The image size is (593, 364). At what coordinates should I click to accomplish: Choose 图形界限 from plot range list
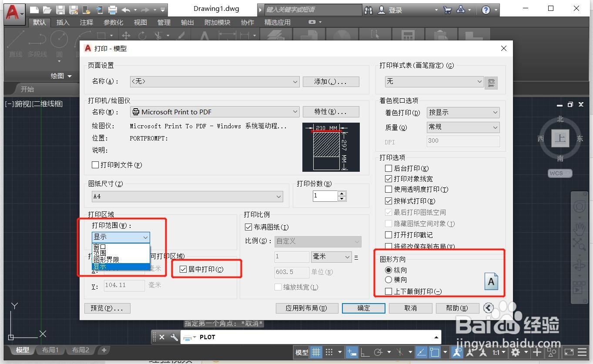pos(121,259)
